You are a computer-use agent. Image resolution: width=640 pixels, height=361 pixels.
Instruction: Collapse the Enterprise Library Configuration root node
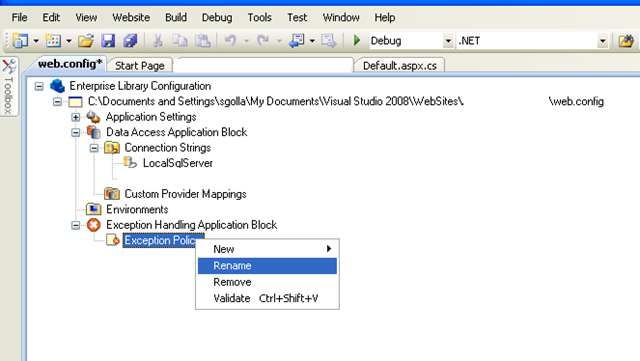coord(39,86)
